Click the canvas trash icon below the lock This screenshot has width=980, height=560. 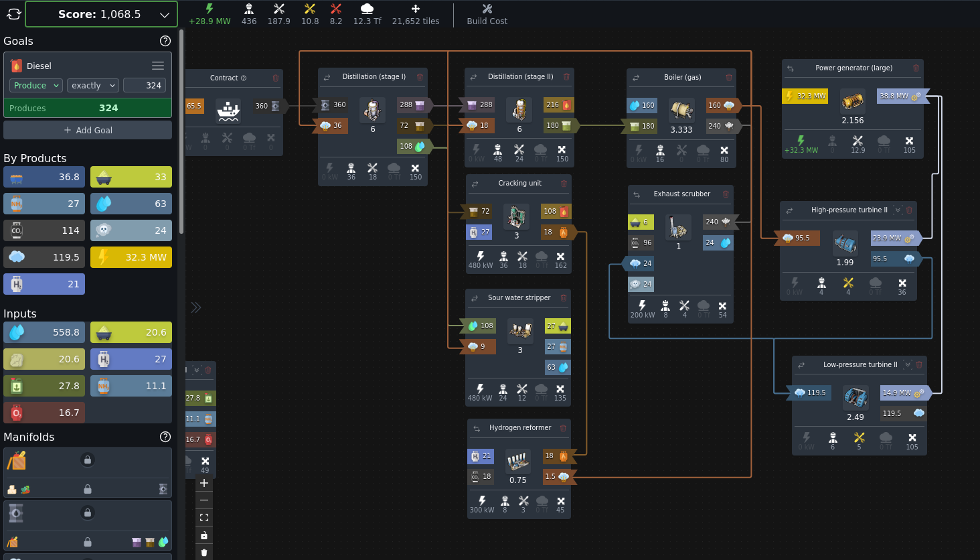point(204,553)
